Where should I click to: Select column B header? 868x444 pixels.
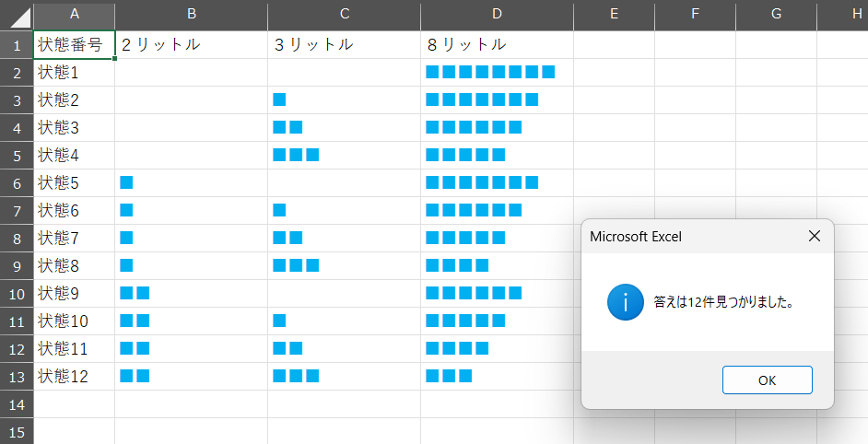pyautogui.click(x=192, y=15)
